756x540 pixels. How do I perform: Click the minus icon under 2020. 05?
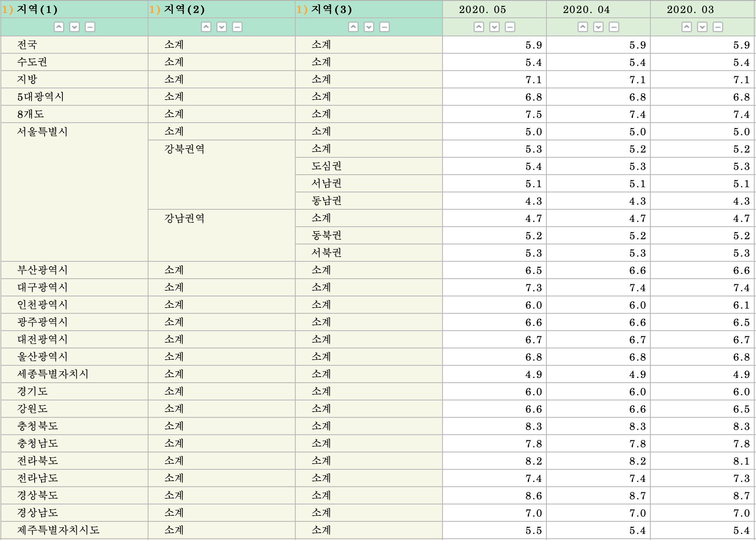click(x=510, y=27)
